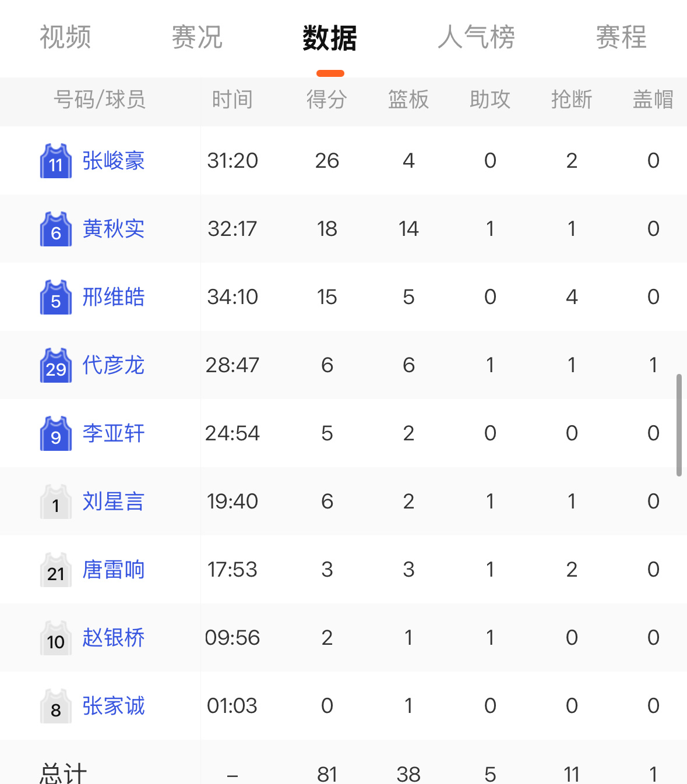Open player 刘星言 profile
The width and height of the screenshot is (687, 784).
click(114, 502)
